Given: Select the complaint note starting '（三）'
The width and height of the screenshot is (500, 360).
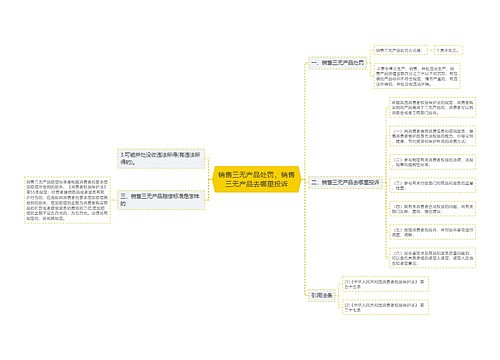Looking at the screenshot, I should [x=433, y=186].
